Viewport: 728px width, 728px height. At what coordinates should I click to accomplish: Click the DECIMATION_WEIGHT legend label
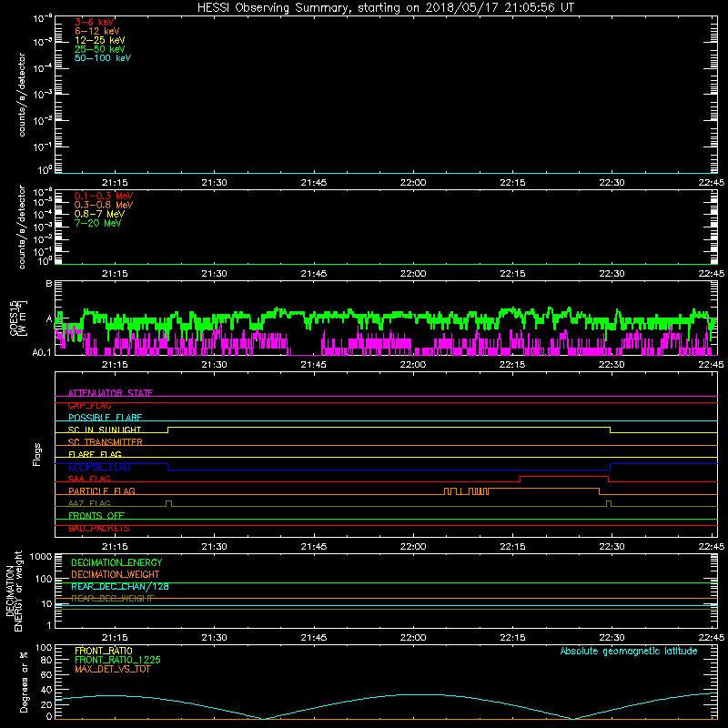(x=116, y=574)
